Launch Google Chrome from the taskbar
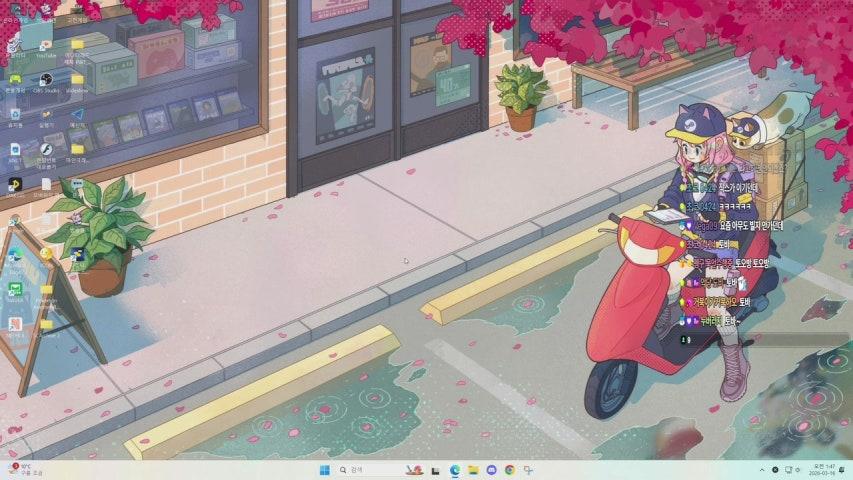Viewport: 853px width, 480px height. point(509,470)
